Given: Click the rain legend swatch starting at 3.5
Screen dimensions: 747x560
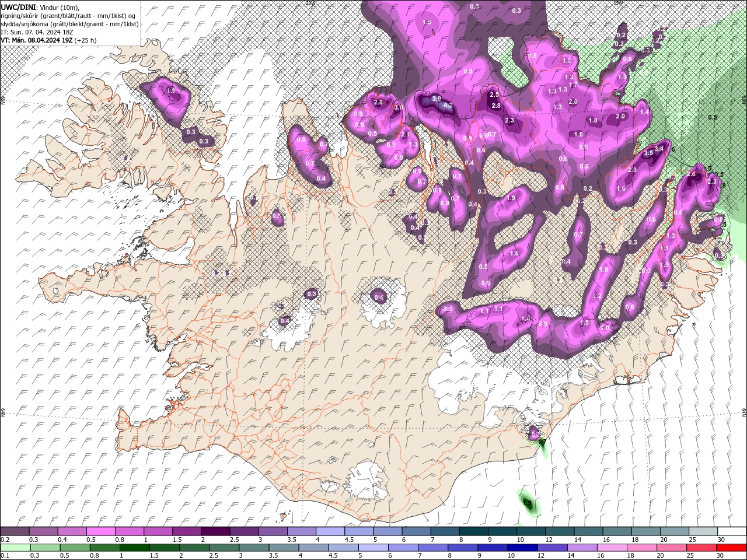Looking at the screenshot, I should tap(283, 547).
